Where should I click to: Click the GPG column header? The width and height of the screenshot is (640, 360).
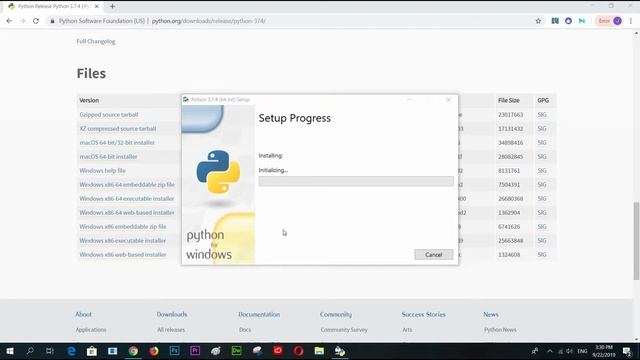(543, 100)
